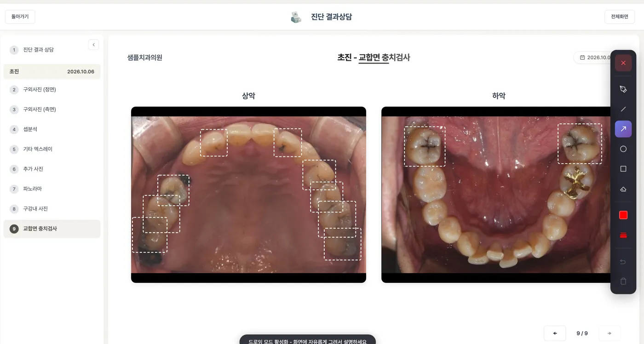Open 구강내 사진 sidebar item
Viewport: 644px width, 344px height.
52,209
